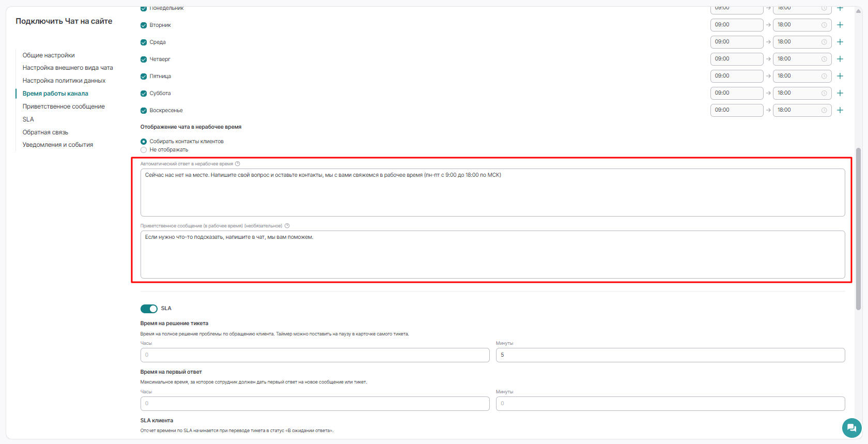Screen dimensions: 868x444
Task: Open the chat widget bubble icon
Action: point(852,428)
